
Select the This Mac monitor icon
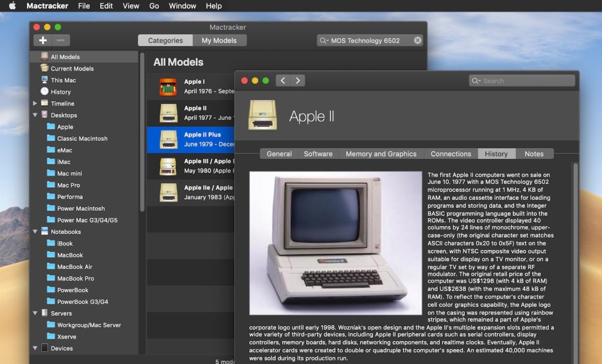(45, 80)
